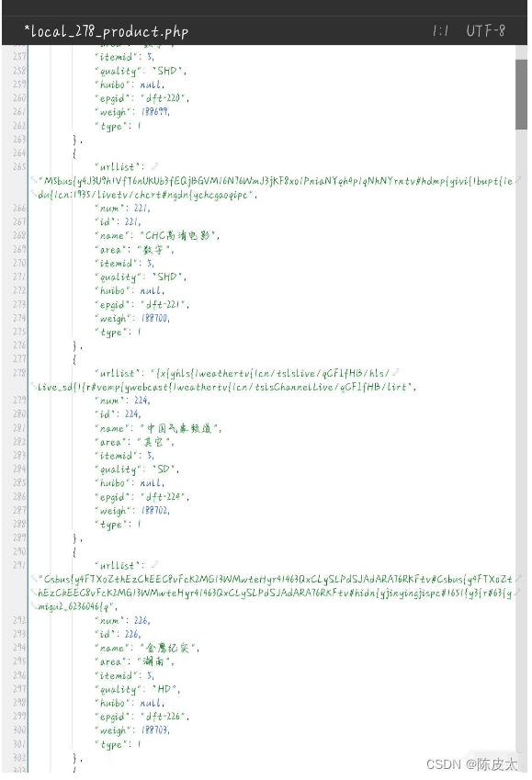The image size is (532, 780).
Task: Click the vertical scrollbar thumb
Action: (521, 95)
